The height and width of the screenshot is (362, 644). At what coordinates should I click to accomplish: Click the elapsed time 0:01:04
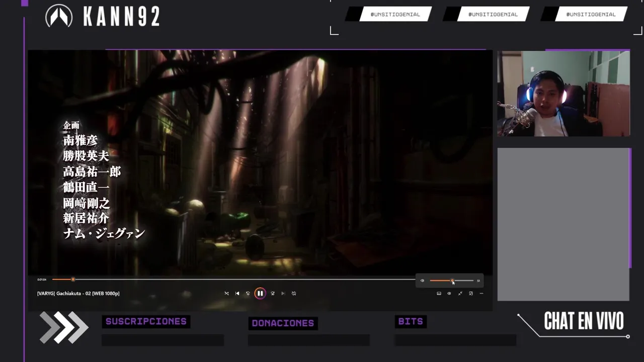coord(42,280)
